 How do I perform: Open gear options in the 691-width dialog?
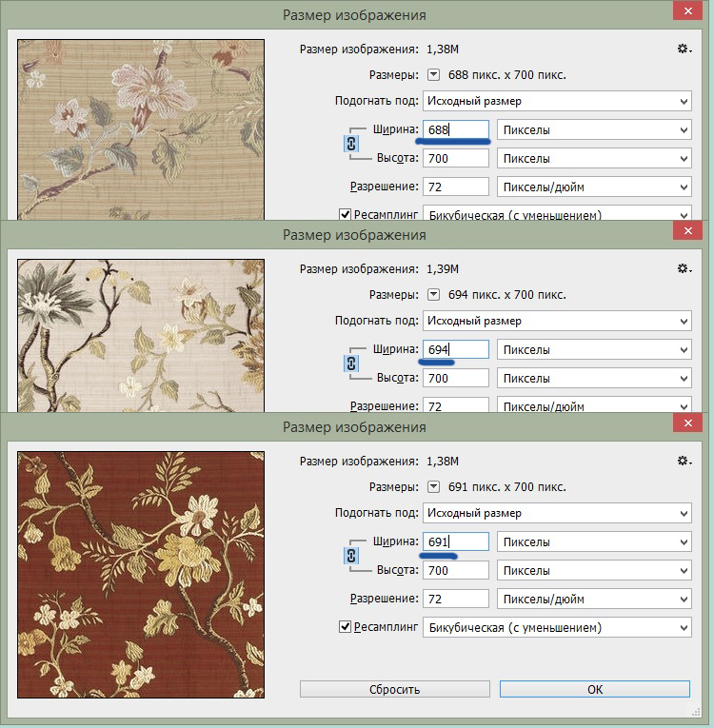pyautogui.click(x=683, y=461)
